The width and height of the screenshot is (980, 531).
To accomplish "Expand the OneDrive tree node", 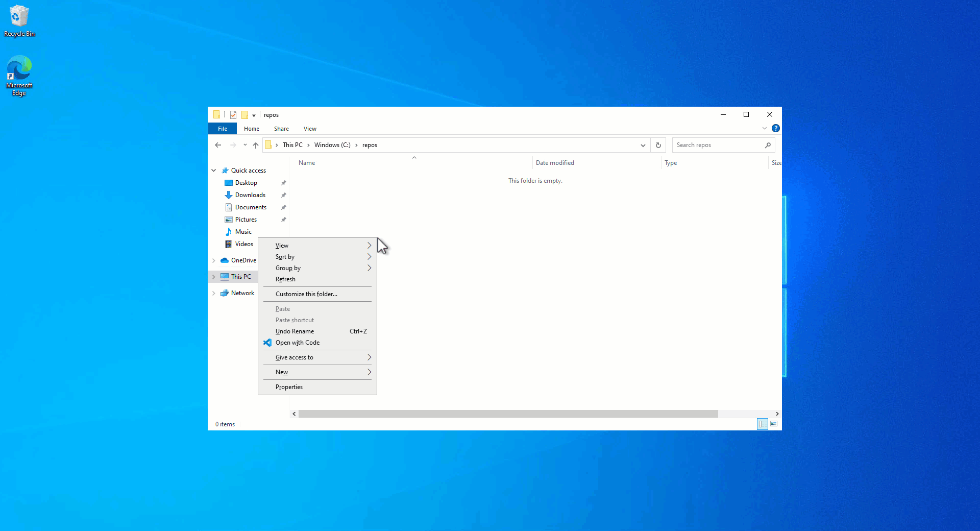I will coord(214,260).
